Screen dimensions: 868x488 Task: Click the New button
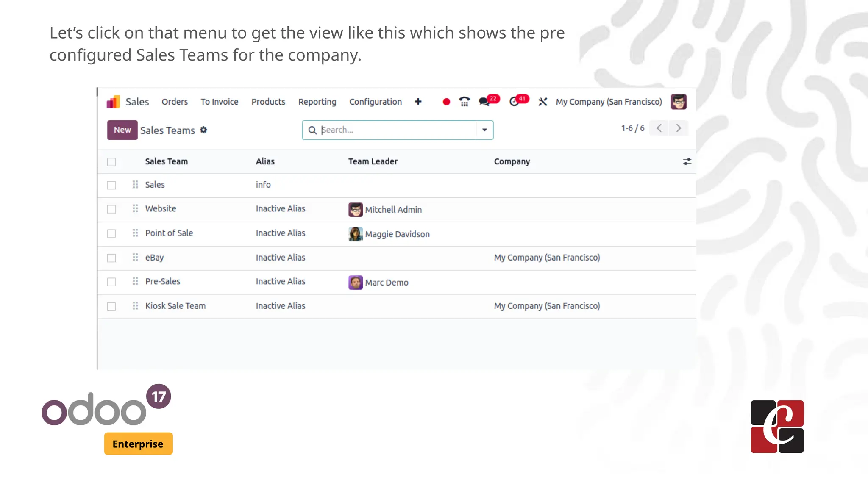tap(122, 130)
